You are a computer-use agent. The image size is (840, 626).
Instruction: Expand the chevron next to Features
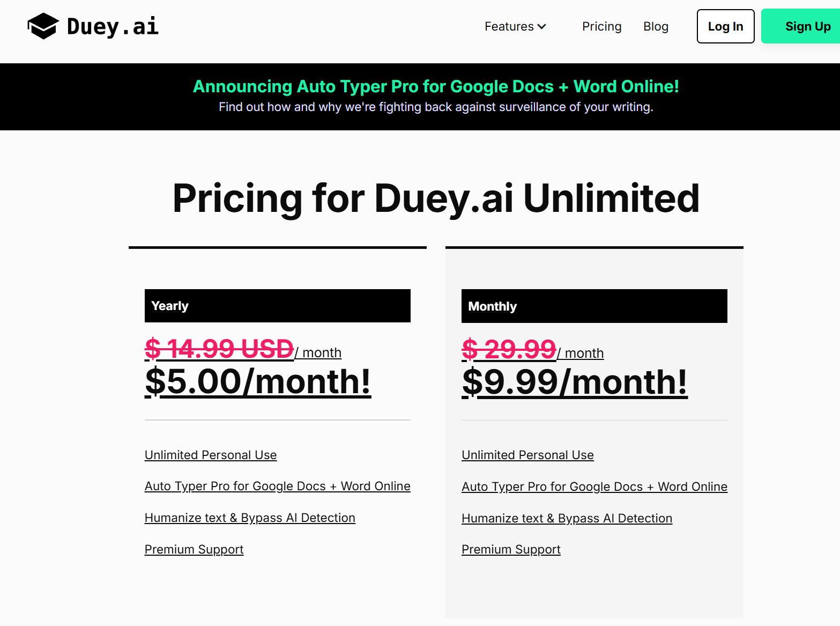(542, 26)
